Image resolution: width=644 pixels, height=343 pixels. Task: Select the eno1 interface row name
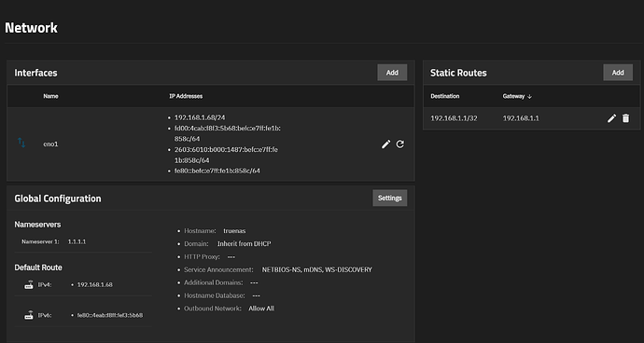[x=50, y=144]
